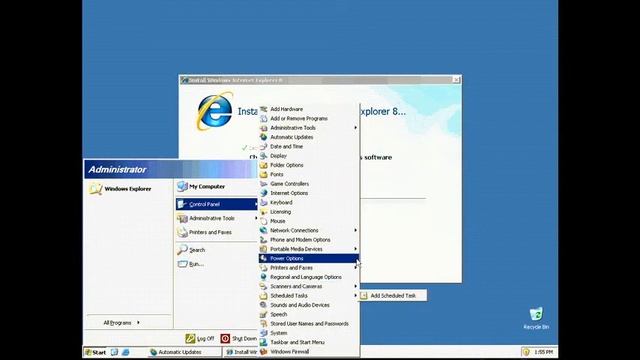Switch to Install Windows taskbar button
This screenshot has height=360, width=640.
pos(241,352)
